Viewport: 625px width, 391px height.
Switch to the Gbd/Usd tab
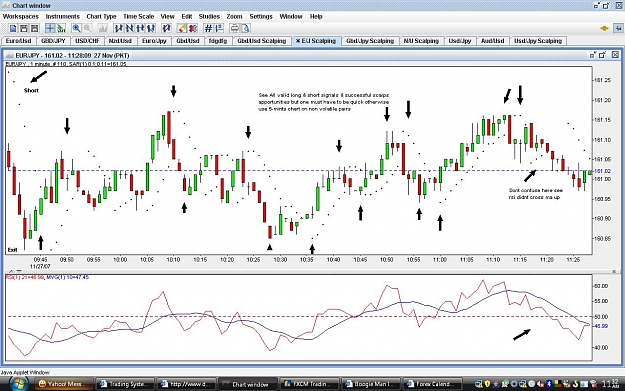click(188, 41)
